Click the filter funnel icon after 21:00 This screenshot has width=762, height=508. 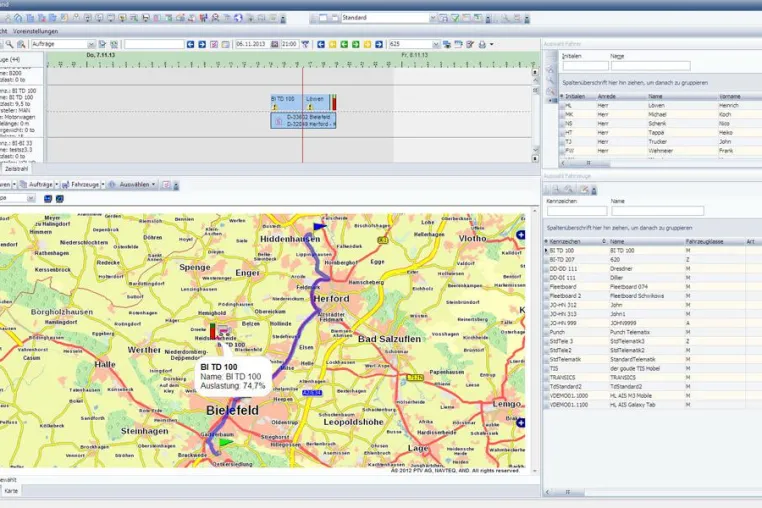pos(305,44)
